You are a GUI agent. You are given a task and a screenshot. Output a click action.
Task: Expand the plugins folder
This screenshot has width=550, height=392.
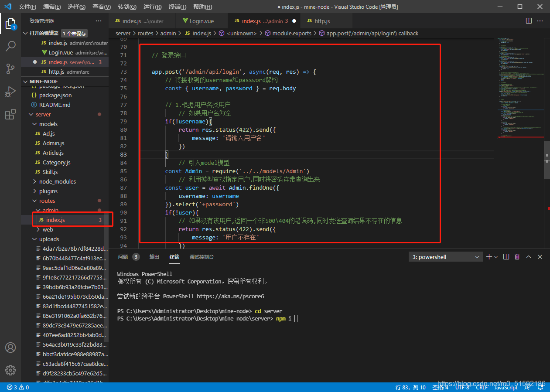(x=48, y=191)
